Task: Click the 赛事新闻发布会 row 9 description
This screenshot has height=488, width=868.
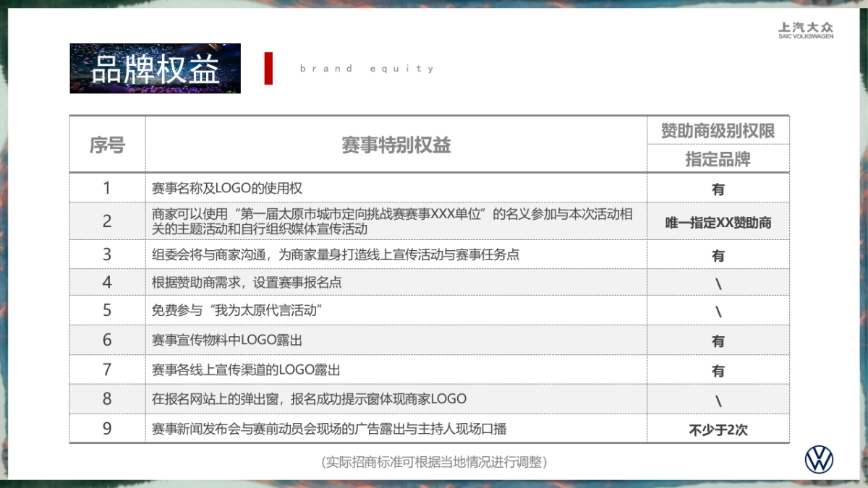Action: tap(329, 429)
